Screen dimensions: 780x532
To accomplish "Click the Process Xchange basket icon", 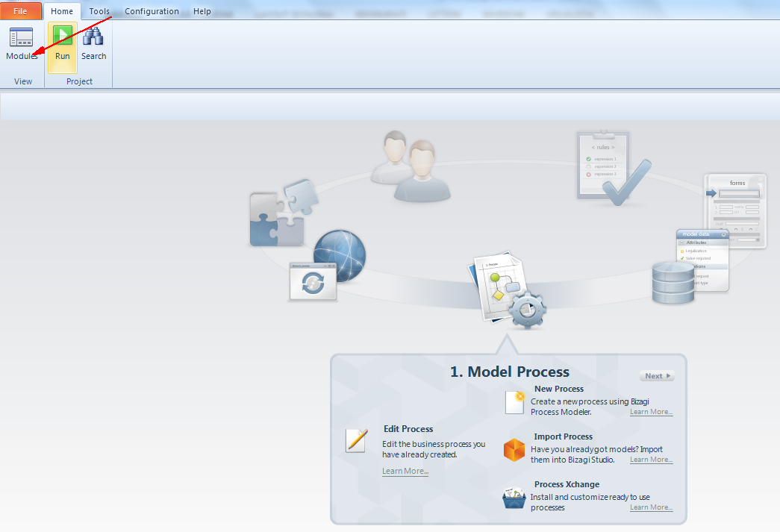I will 514,498.
